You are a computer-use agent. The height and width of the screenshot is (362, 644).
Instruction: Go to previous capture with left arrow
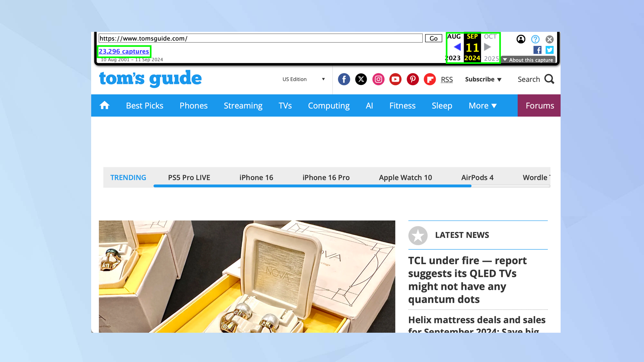click(x=457, y=47)
